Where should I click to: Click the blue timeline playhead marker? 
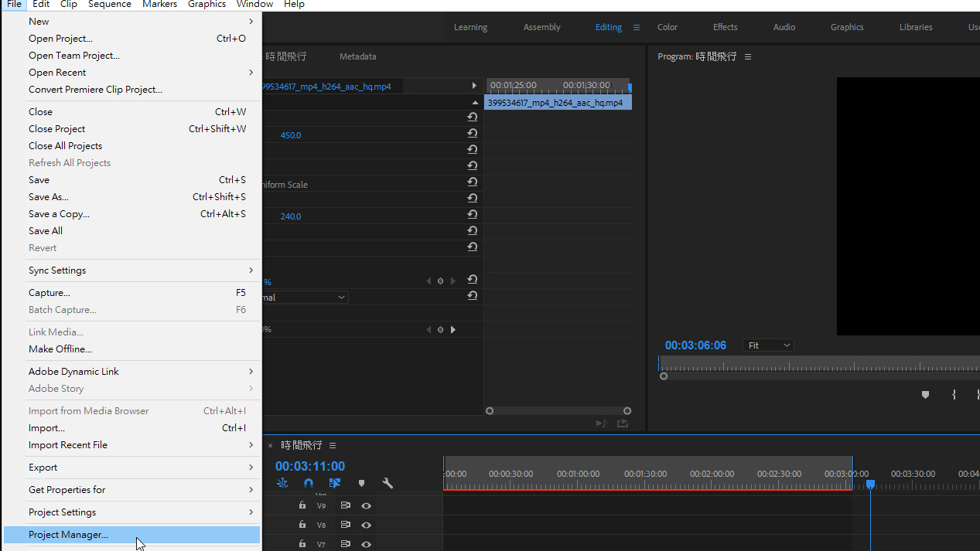870,484
